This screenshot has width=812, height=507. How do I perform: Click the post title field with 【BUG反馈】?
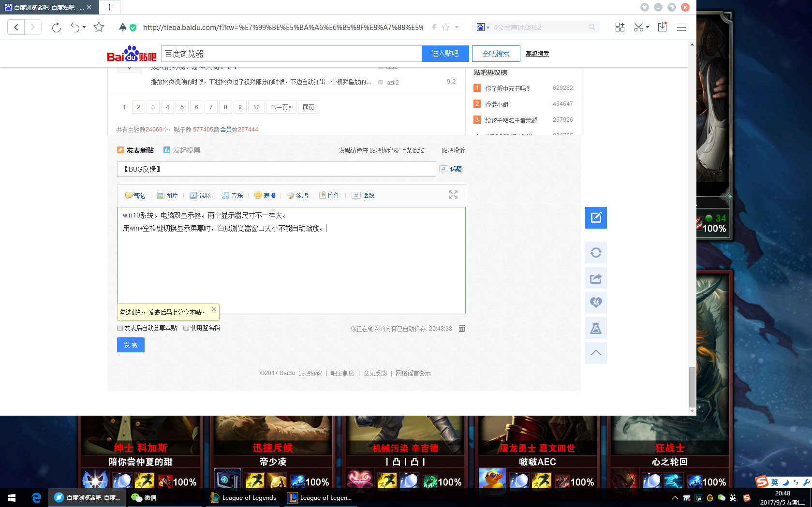[277, 169]
